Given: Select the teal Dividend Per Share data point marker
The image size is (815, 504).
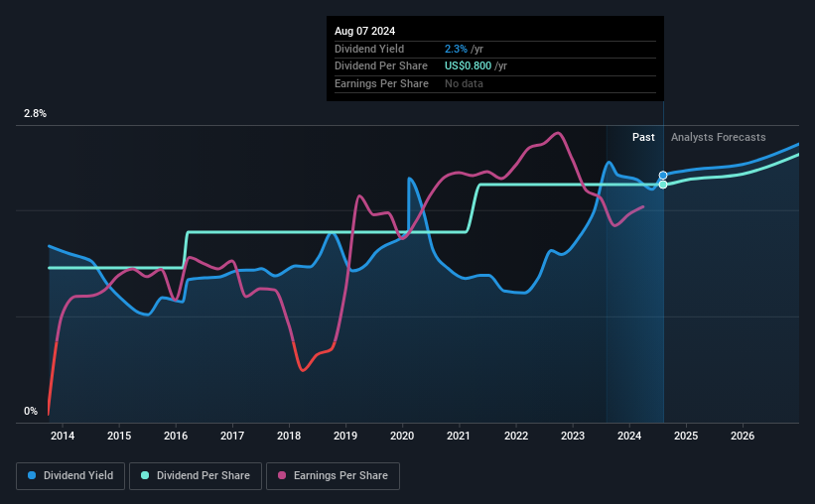Looking at the screenshot, I should 663,185.
